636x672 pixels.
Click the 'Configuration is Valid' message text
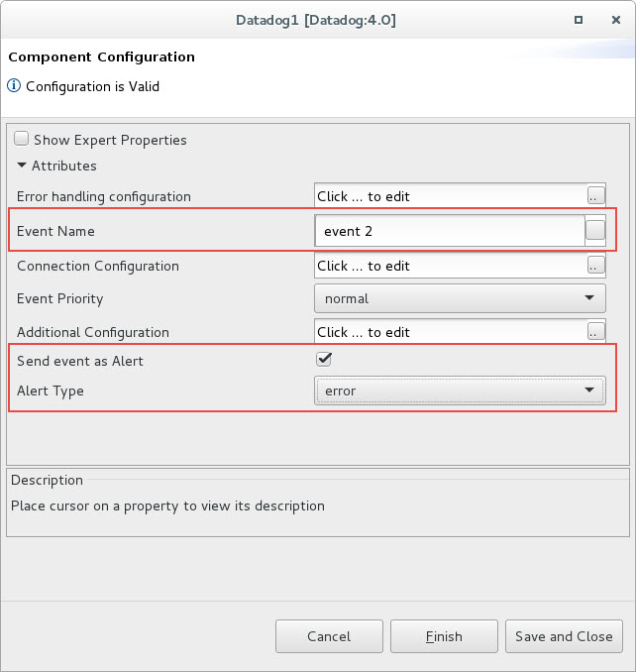coord(92,86)
